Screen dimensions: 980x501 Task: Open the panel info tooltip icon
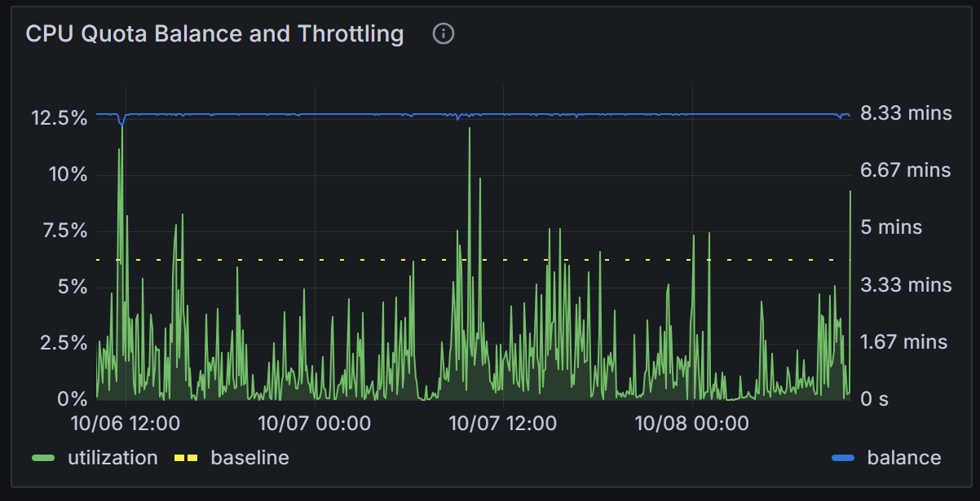pos(444,34)
